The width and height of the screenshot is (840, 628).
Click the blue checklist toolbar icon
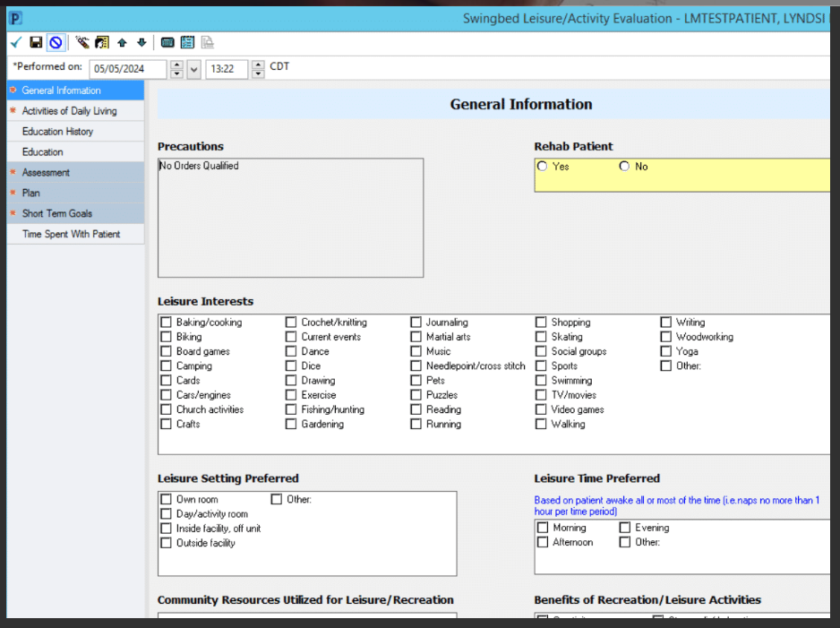click(187, 42)
